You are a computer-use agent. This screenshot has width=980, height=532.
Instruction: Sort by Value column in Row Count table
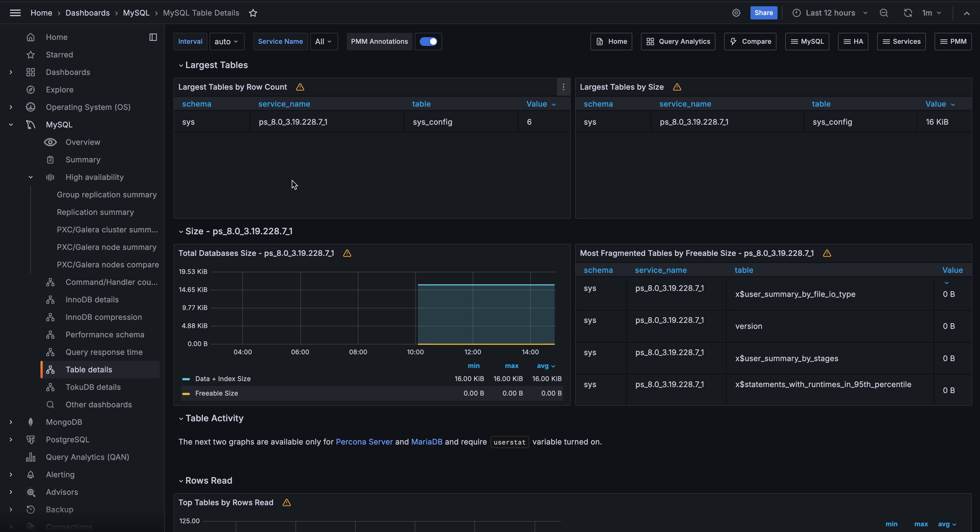(537, 104)
